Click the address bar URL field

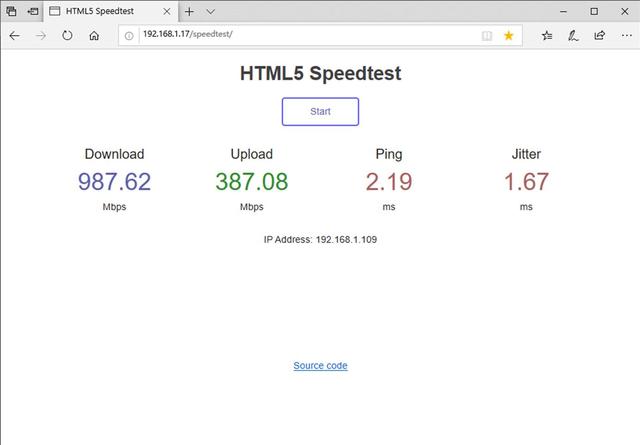point(300,35)
